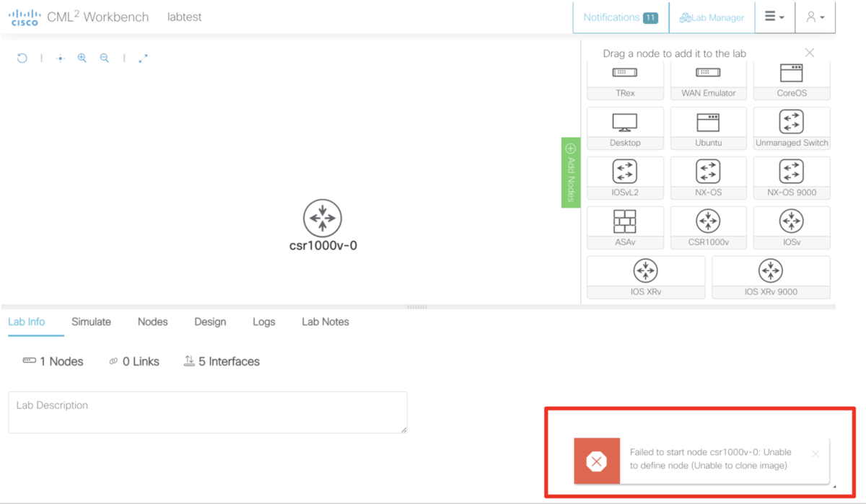Click the red error icon in notification
The image size is (866, 504).
pos(597,461)
